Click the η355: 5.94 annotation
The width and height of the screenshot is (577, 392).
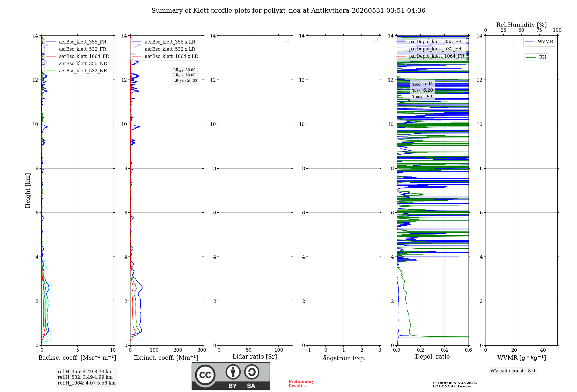point(422,84)
